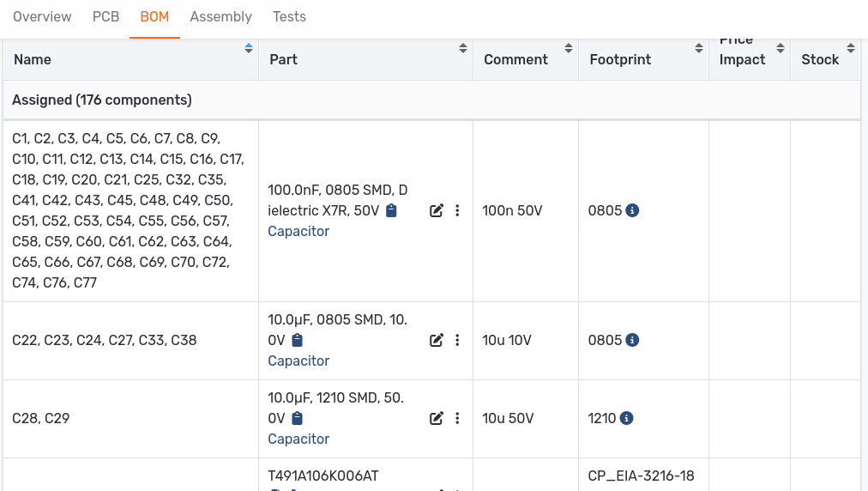Open more options for 10.0µF 1210 part
This screenshot has width=868, height=491.
click(457, 419)
